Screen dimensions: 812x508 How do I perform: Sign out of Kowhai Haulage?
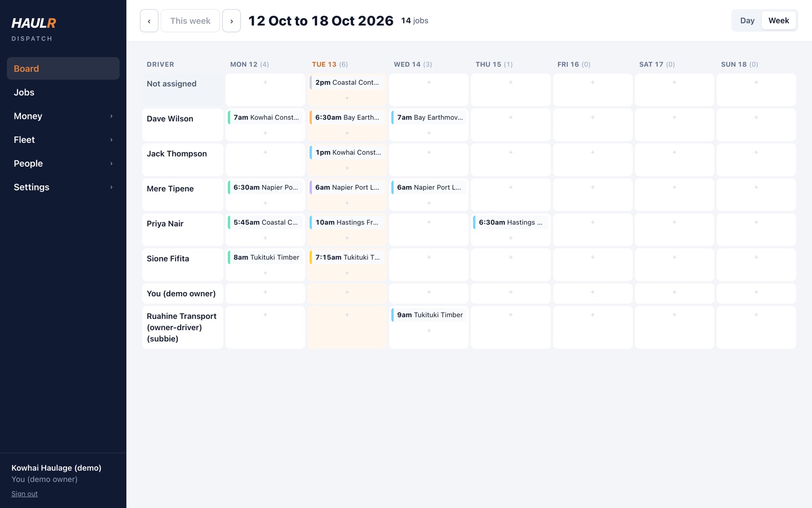[x=24, y=494]
